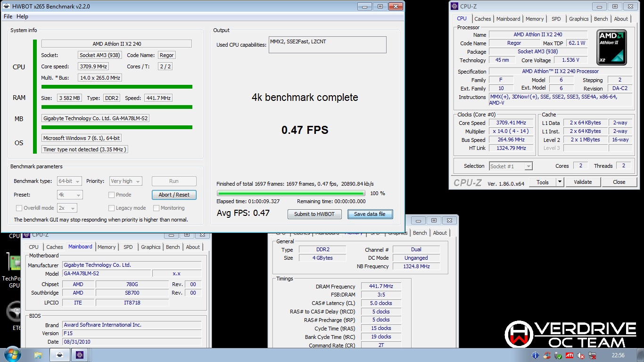Click the NB Frequency 1324.8 MHz value
The height and width of the screenshot is (362, 644).
pyautogui.click(x=416, y=266)
